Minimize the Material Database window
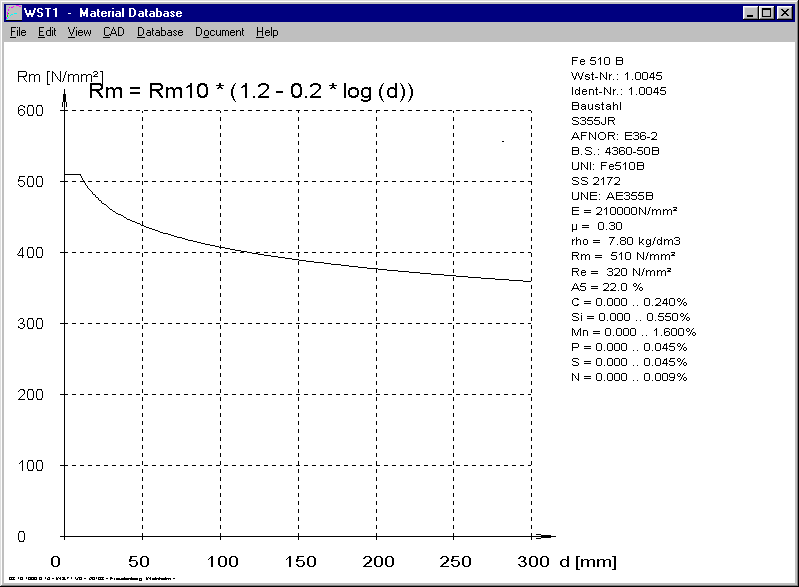Viewport: 799px width, 587px height. 751,13
